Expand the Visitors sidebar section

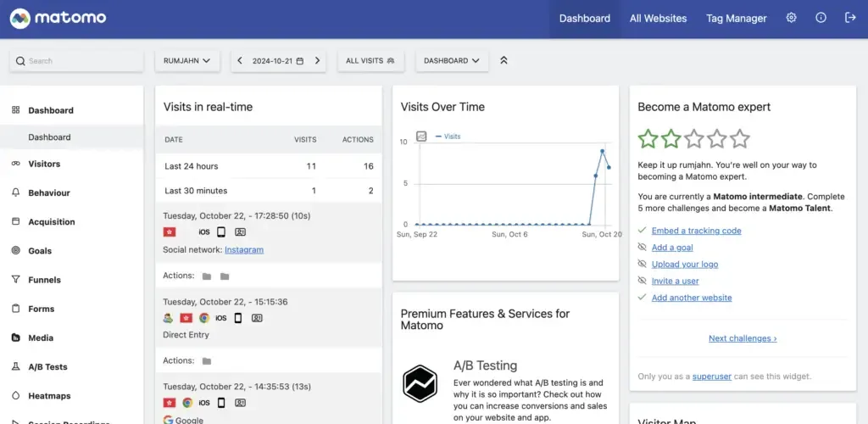coord(44,164)
